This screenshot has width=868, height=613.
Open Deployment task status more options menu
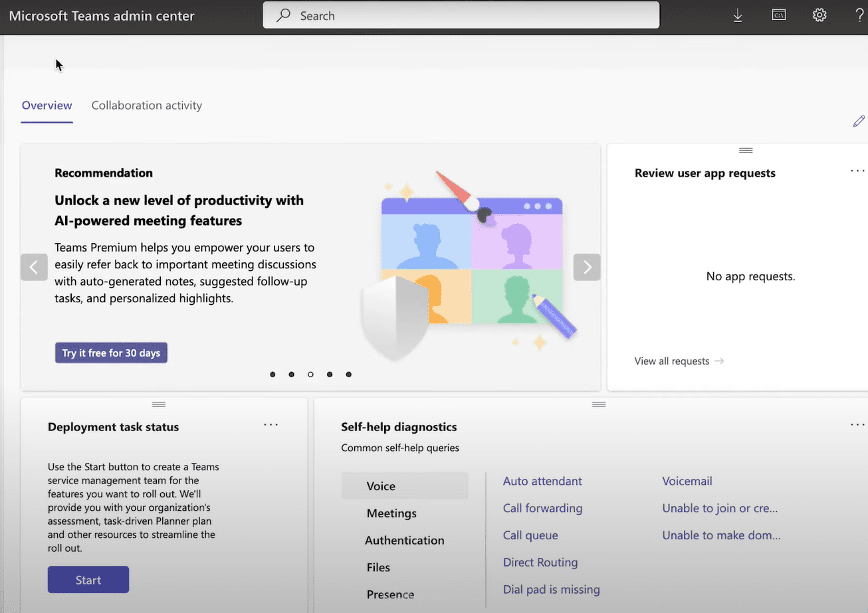click(271, 424)
